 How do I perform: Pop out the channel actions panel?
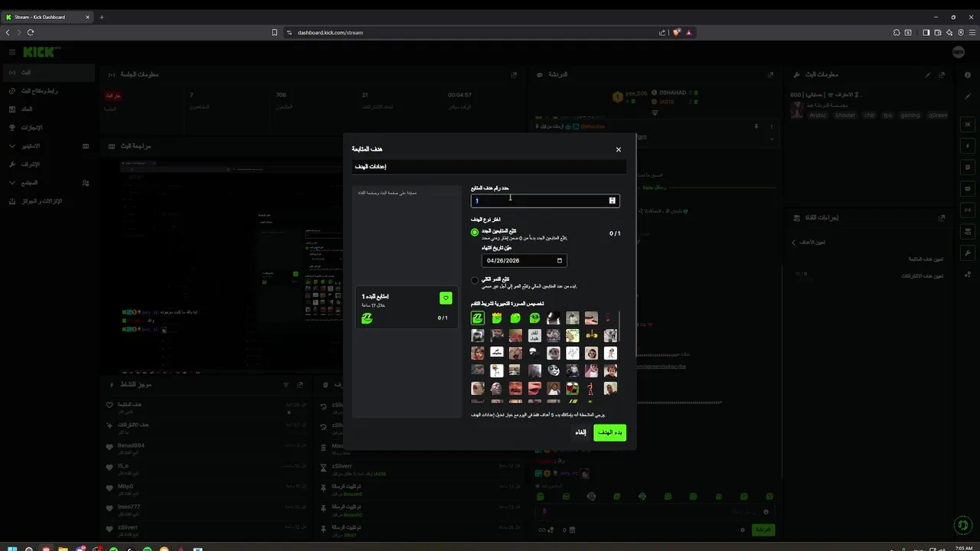pos(942,217)
